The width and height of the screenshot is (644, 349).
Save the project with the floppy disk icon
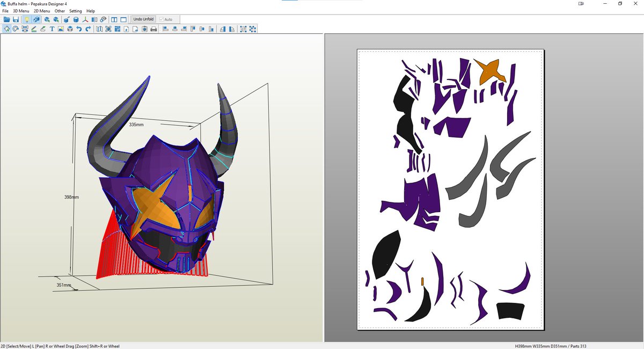[x=16, y=19]
